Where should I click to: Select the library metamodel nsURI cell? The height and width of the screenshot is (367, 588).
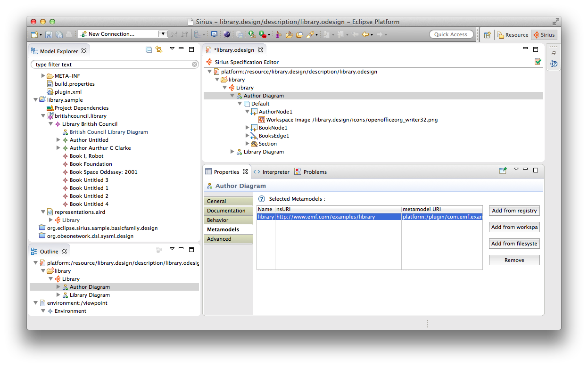(x=338, y=217)
